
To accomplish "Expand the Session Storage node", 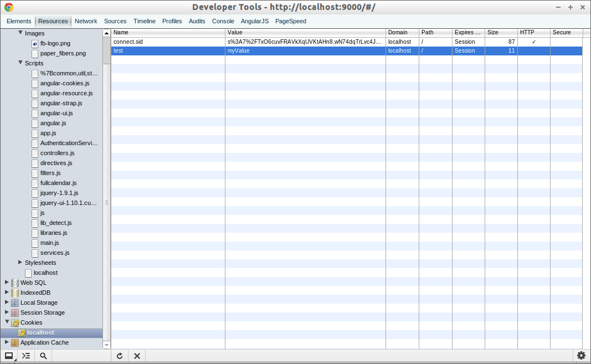I will (7, 312).
